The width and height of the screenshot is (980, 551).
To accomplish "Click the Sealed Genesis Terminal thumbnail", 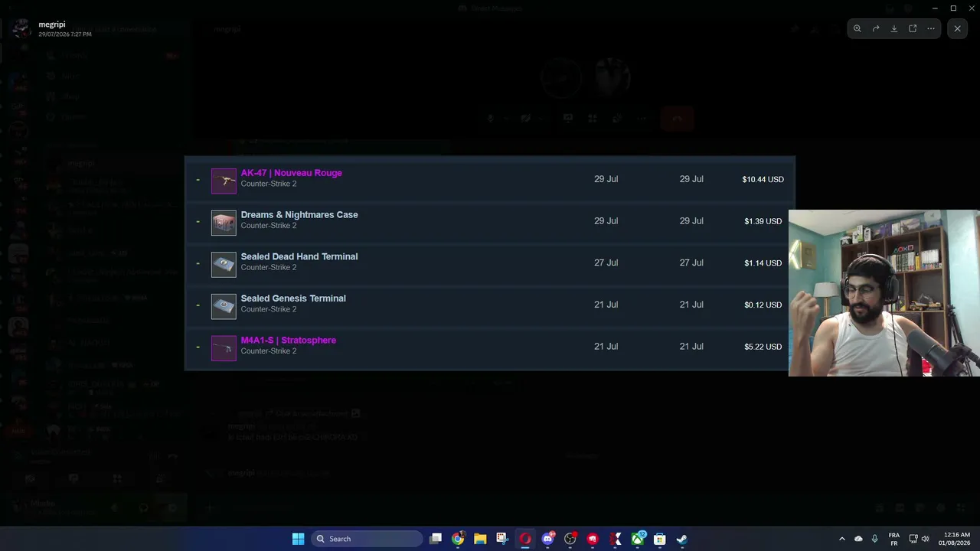I will 224,307.
